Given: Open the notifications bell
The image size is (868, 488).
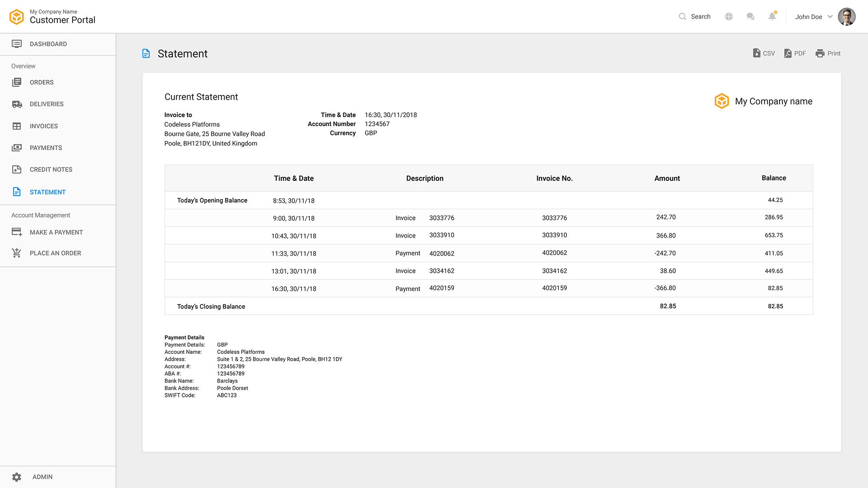Looking at the screenshot, I should click(773, 16).
